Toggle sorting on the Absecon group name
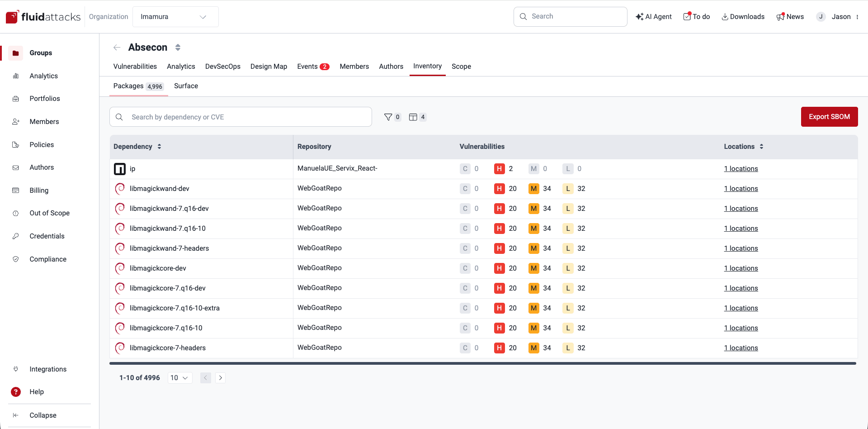This screenshot has height=429, width=868. pyautogui.click(x=177, y=47)
